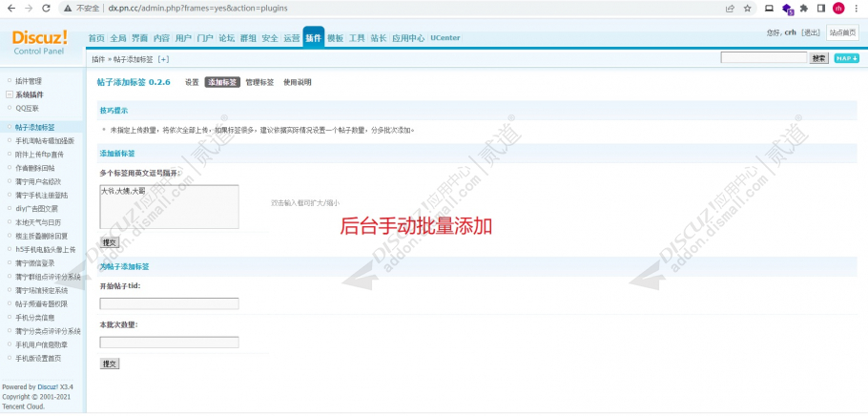
Task: Open diy广告图文展 in the sidebar
Action: tap(36, 209)
